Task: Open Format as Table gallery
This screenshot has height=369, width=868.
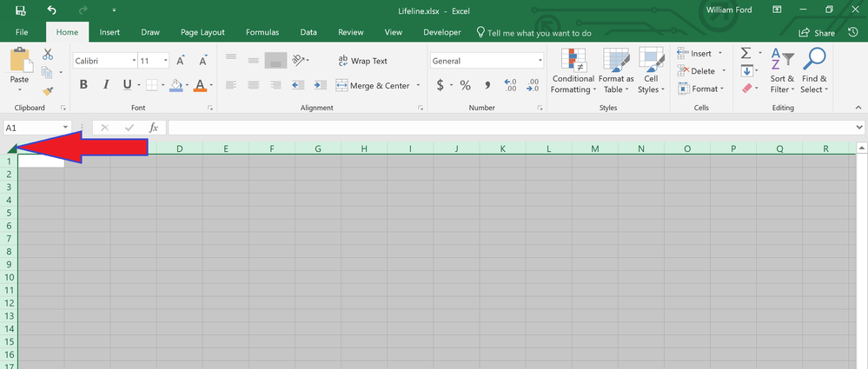Action: (x=615, y=71)
